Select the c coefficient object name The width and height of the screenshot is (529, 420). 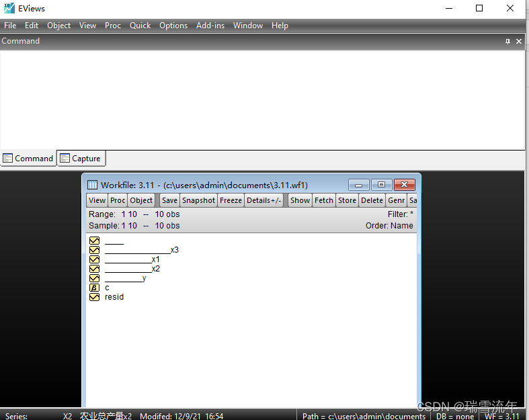107,288
